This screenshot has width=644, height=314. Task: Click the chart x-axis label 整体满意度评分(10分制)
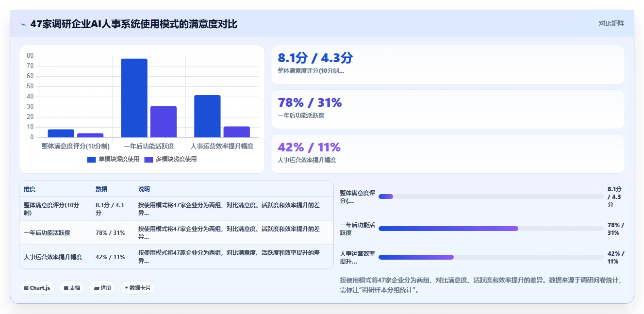point(76,146)
